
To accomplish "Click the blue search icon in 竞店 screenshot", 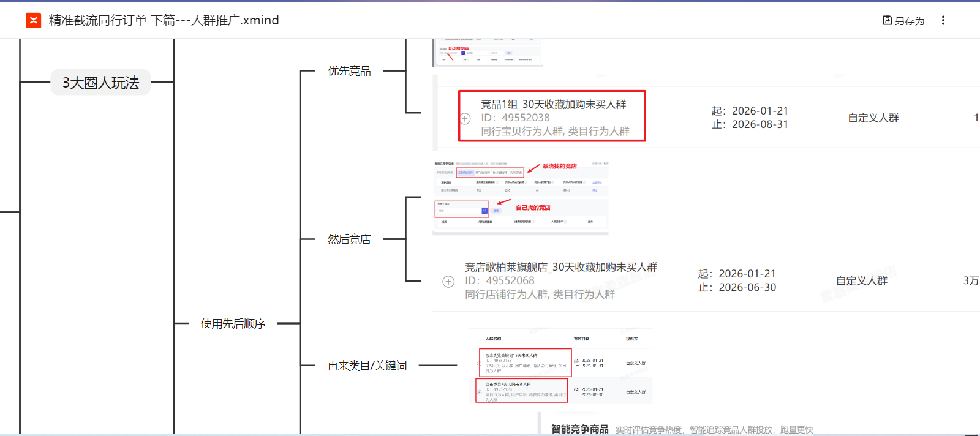I will [484, 211].
